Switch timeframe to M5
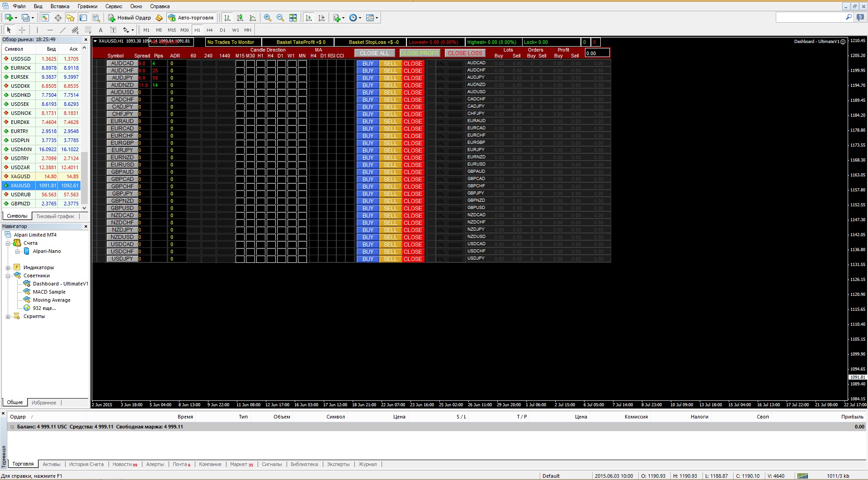 tap(159, 30)
